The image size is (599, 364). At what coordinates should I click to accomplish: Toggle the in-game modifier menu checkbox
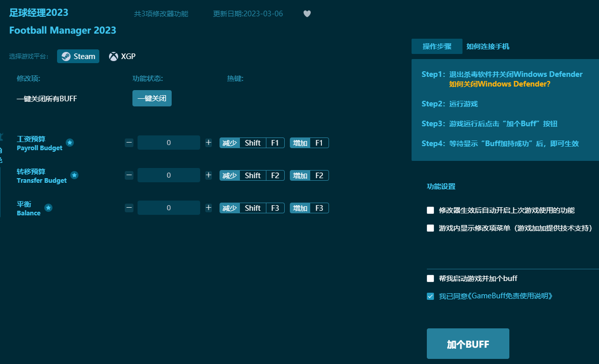[x=430, y=228]
